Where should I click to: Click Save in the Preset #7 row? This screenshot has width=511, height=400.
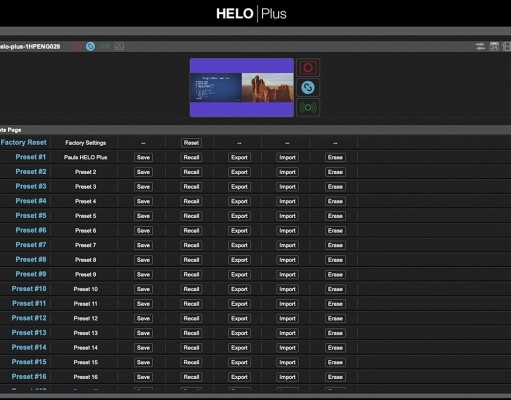pyautogui.click(x=143, y=246)
